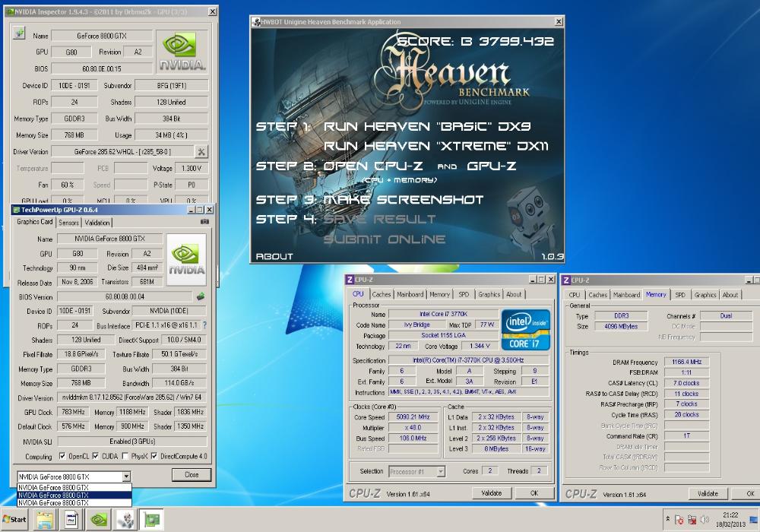Switch to Heaven Benchmark via the robot taskbar icon

pos(126,520)
